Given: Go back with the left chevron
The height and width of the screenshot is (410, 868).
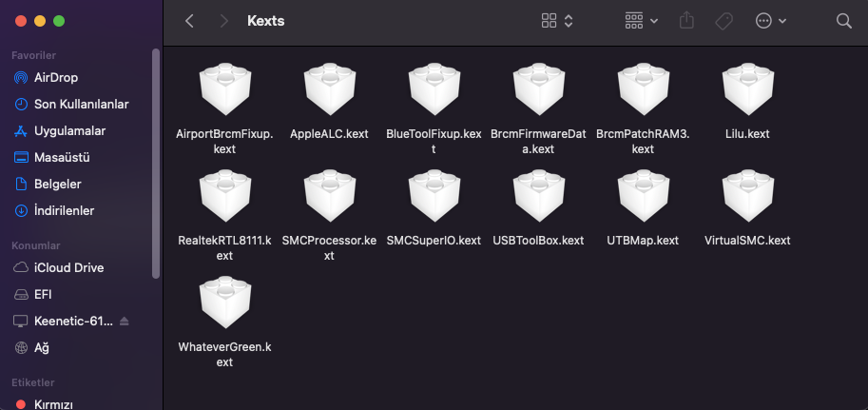Looking at the screenshot, I should (x=190, y=21).
